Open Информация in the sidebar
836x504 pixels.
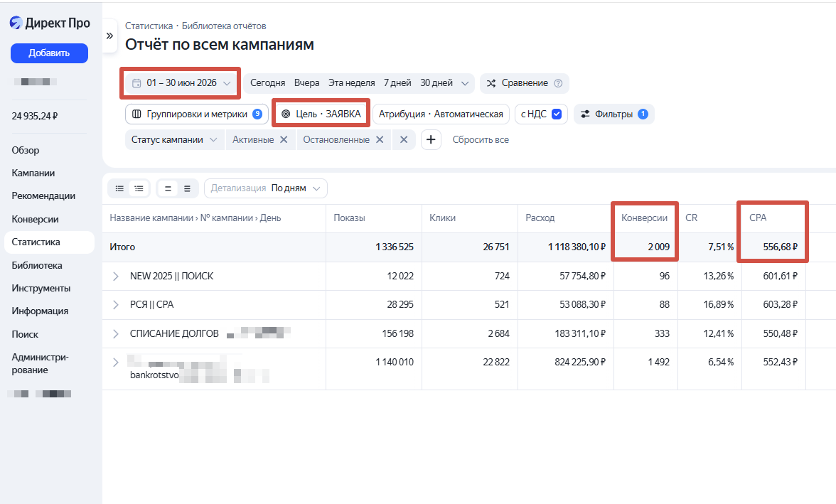40,311
